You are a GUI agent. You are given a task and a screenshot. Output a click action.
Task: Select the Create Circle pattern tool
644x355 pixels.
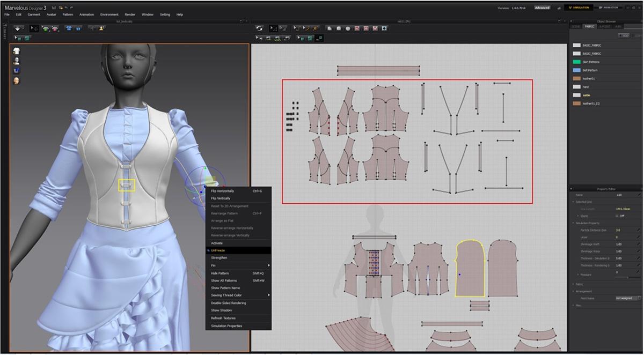(347, 28)
